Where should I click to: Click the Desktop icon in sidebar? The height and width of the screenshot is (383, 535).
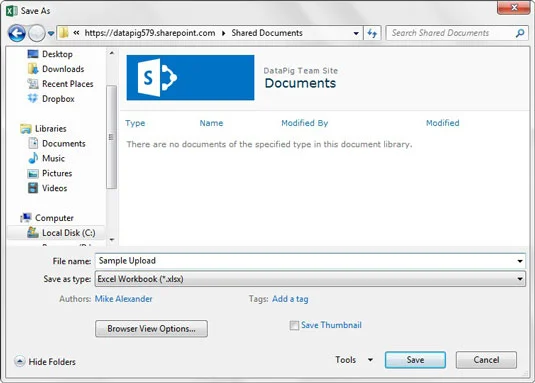point(33,54)
